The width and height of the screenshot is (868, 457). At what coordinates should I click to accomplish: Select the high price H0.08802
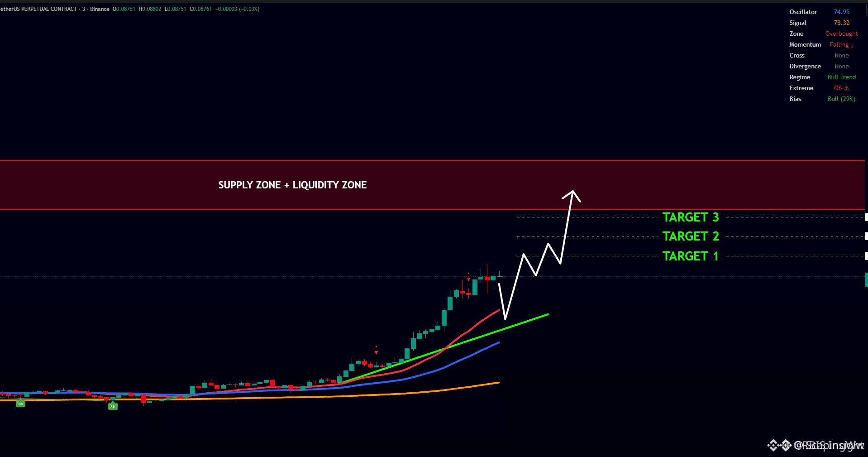150,9
